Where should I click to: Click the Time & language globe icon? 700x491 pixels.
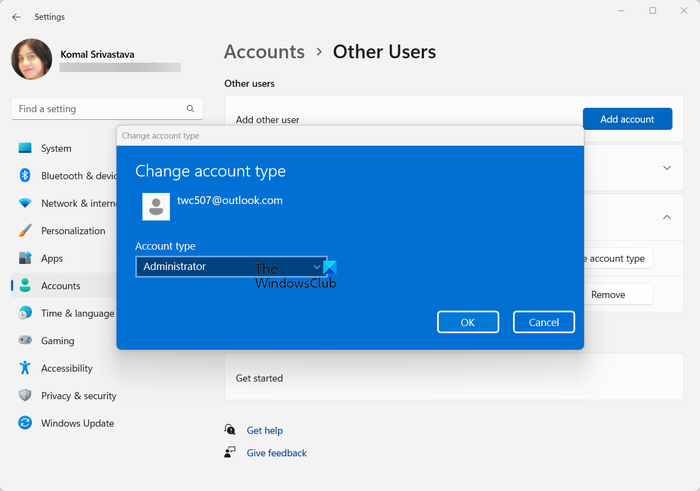point(25,313)
